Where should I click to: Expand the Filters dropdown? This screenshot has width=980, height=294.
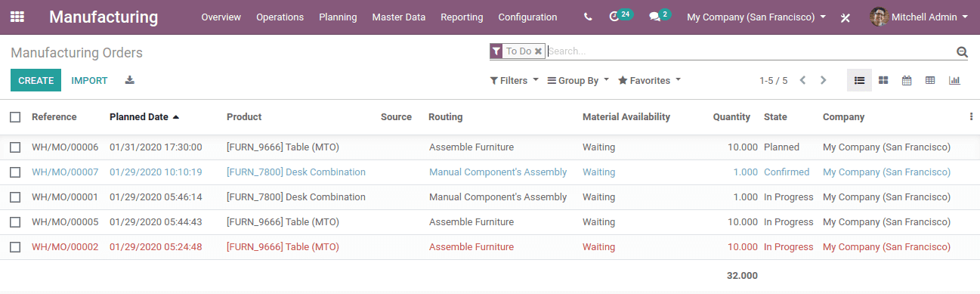[514, 80]
